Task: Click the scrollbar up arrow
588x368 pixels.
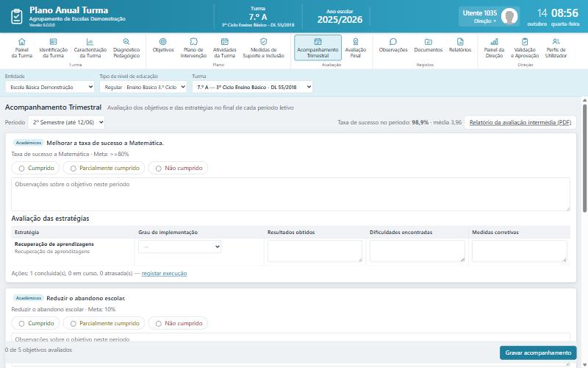Action: 584,100
